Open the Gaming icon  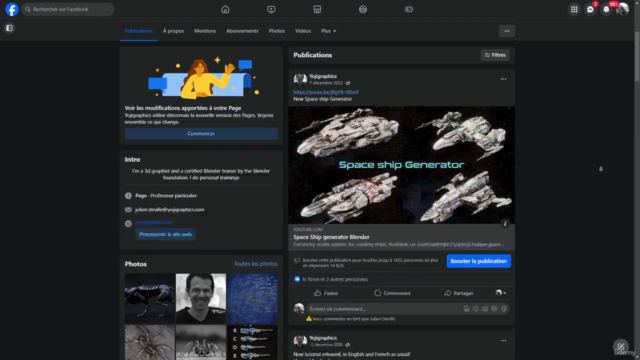click(x=409, y=9)
